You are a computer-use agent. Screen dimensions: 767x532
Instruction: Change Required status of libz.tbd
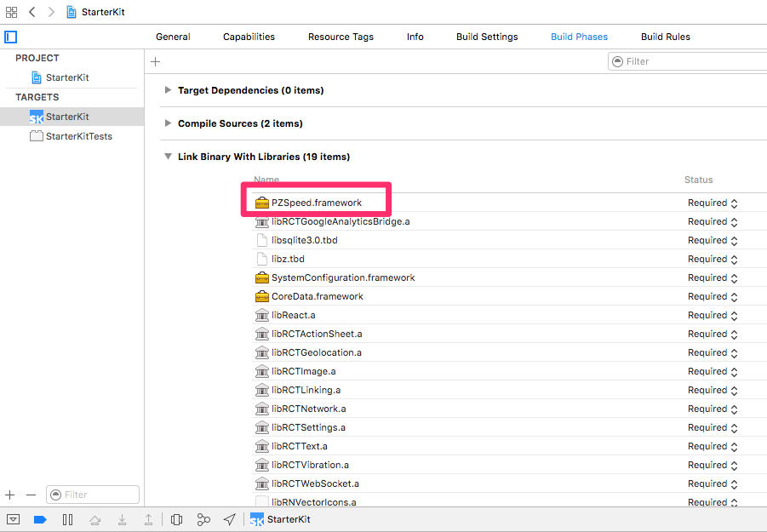[x=713, y=259]
